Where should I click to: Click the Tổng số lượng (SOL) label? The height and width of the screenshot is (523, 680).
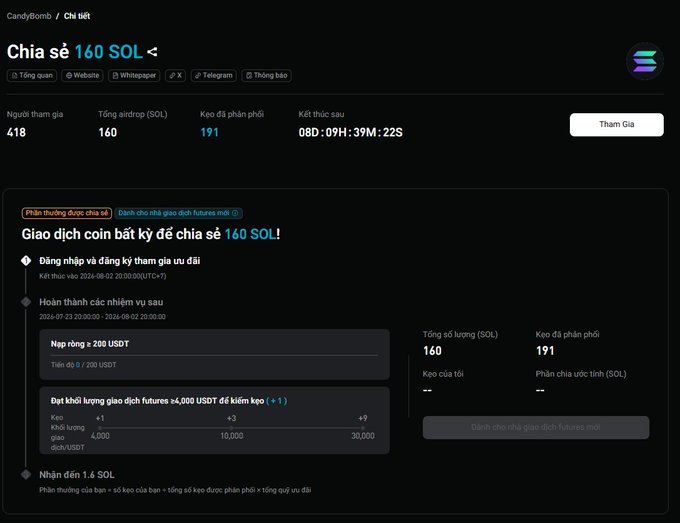click(460, 334)
